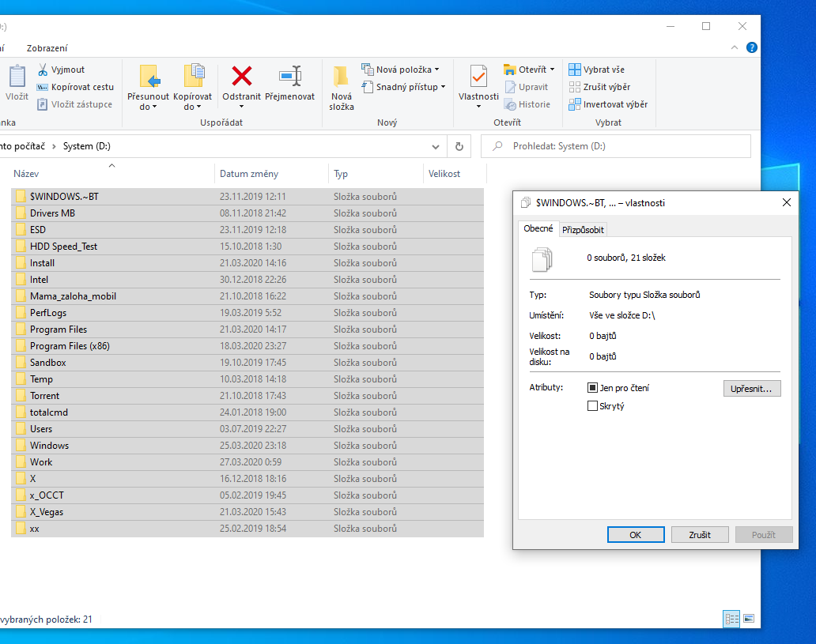Click the folder icon of Drivers MB
Image resolution: width=816 pixels, height=644 pixels.
click(x=21, y=213)
